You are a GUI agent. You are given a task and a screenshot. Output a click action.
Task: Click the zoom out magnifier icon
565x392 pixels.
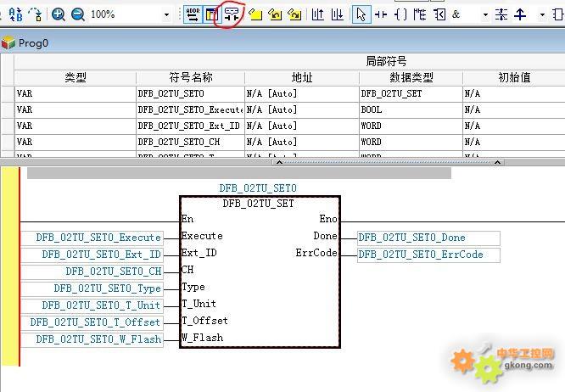(77, 14)
